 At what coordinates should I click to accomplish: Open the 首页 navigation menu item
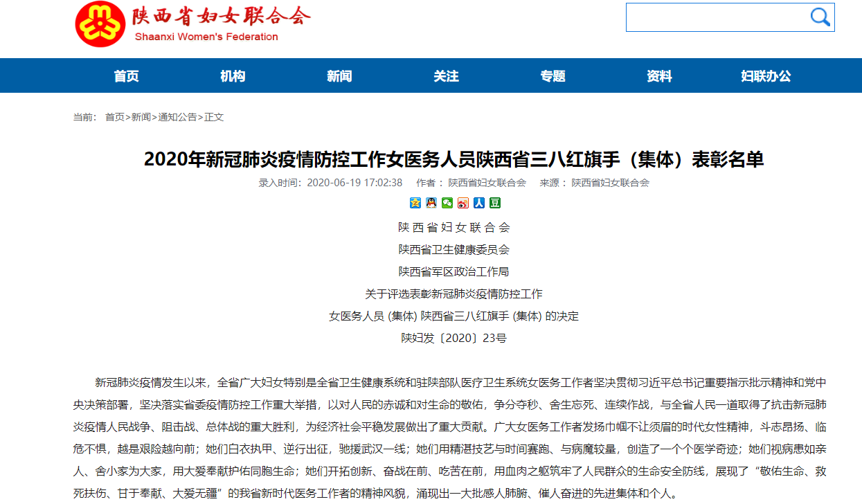pos(126,76)
